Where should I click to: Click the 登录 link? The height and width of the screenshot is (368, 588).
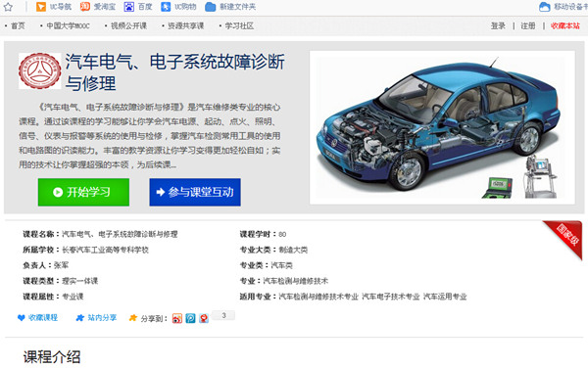coord(498,25)
